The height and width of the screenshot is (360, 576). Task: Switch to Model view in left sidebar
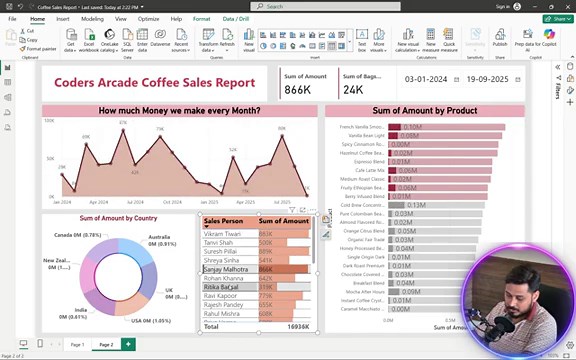pyautogui.click(x=7, y=97)
